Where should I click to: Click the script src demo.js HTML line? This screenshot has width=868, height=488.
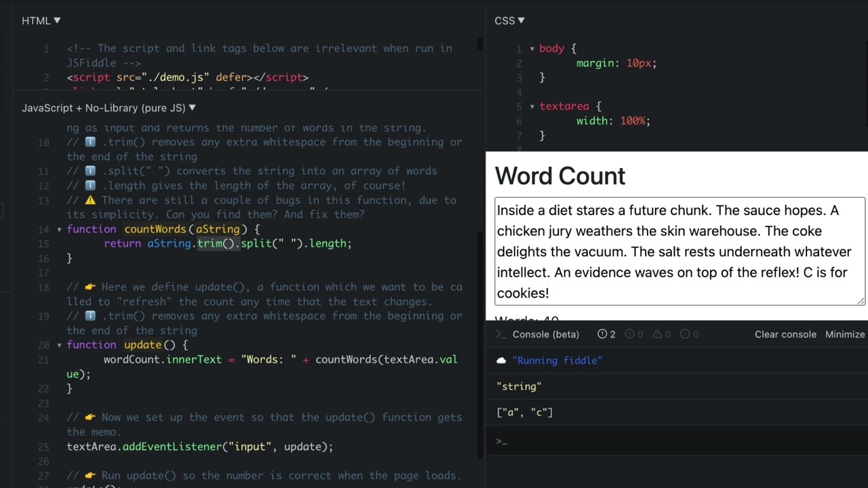coord(188,77)
